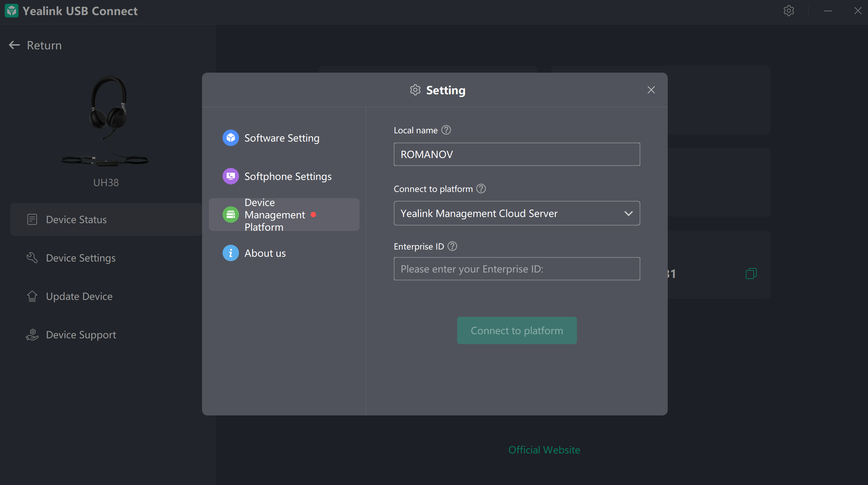Viewport: 868px width, 485px height.
Task: Open the Official Website link
Action: (544, 450)
